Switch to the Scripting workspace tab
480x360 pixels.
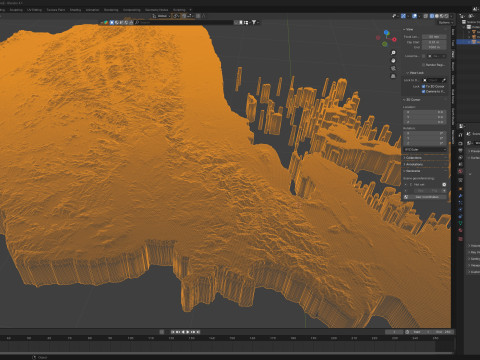tap(179, 10)
